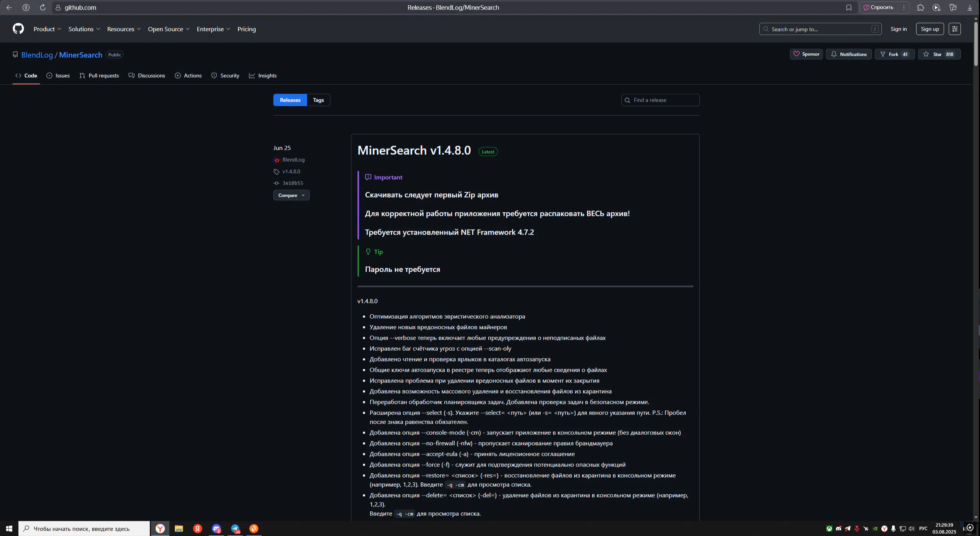The width and height of the screenshot is (980, 536).
Task: Open Yandex Browser from the taskbar
Action: tap(160, 529)
